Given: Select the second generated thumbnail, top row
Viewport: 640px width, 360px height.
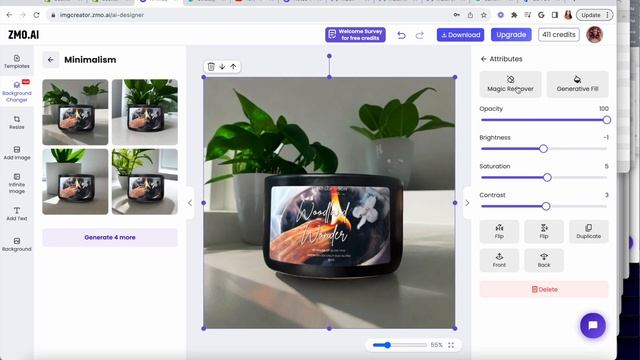Looking at the screenshot, I should 144,112.
